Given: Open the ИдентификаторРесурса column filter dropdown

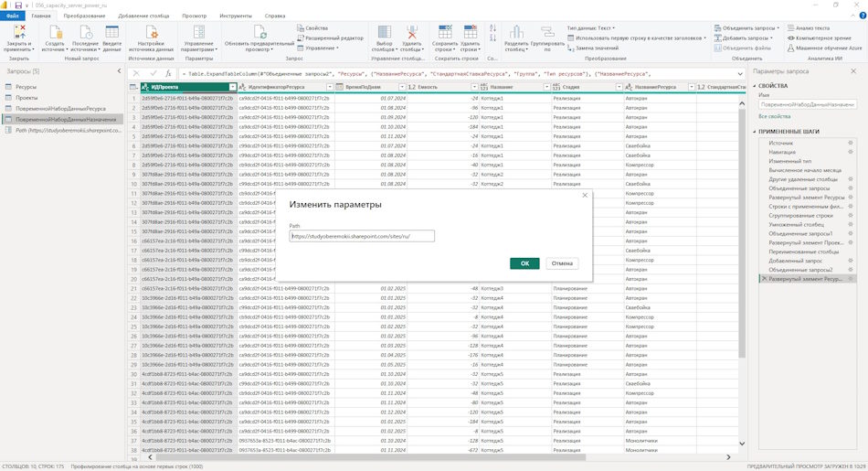Looking at the screenshot, I should (330, 87).
